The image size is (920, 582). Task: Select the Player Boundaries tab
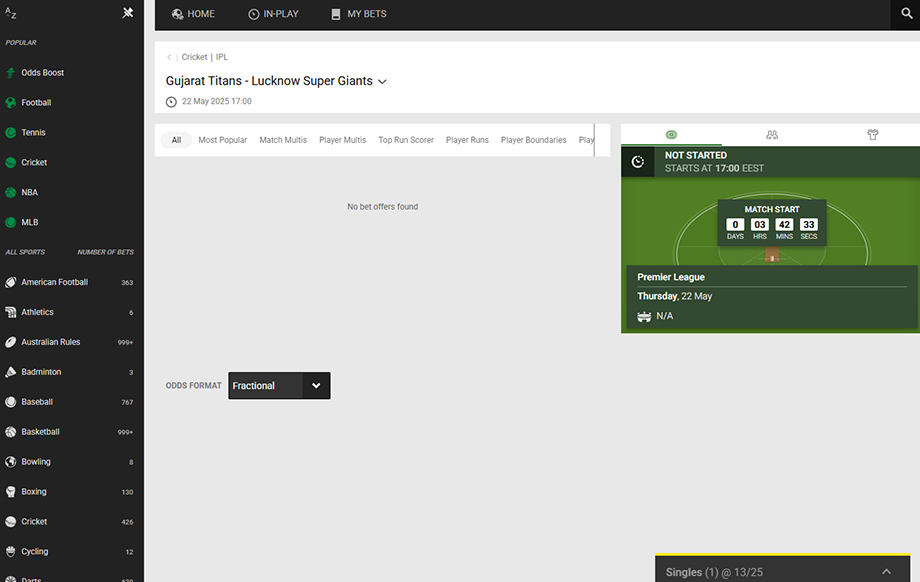[x=533, y=140]
